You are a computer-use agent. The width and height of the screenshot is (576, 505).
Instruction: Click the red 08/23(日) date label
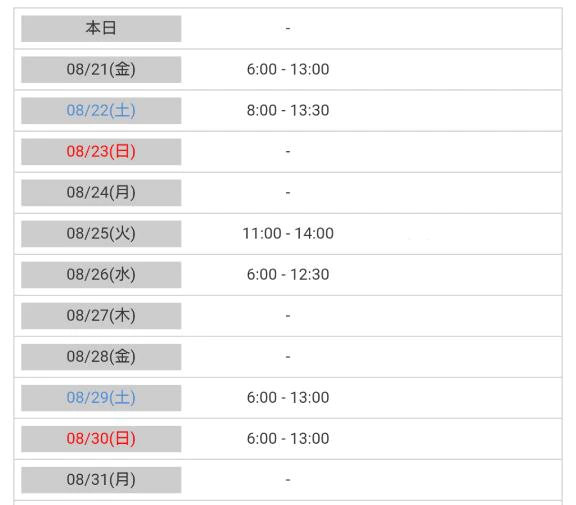coord(101,151)
